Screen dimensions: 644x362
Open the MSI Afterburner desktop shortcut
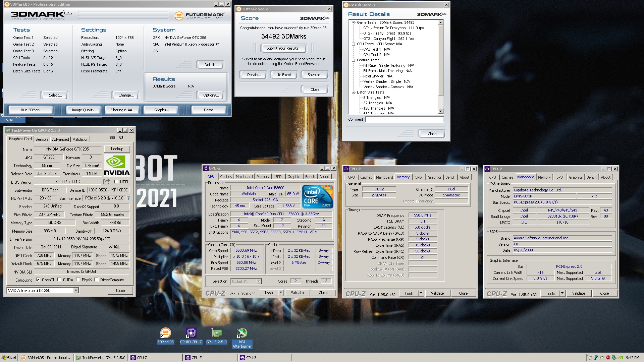(x=242, y=338)
